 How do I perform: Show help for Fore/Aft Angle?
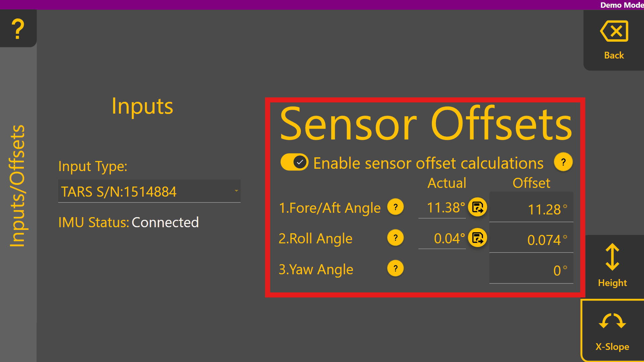[x=395, y=207]
